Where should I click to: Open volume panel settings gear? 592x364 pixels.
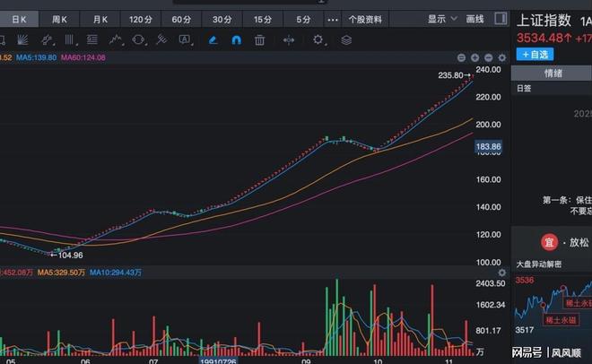pos(501,272)
